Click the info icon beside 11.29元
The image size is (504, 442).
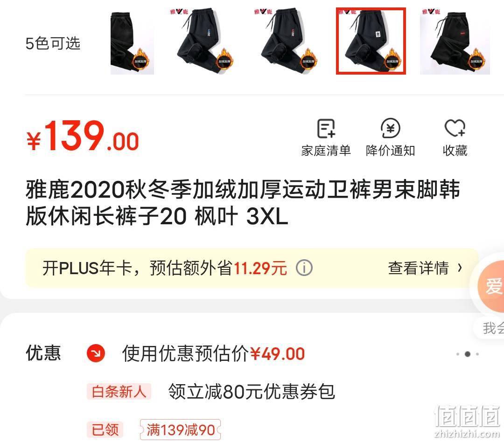click(304, 268)
